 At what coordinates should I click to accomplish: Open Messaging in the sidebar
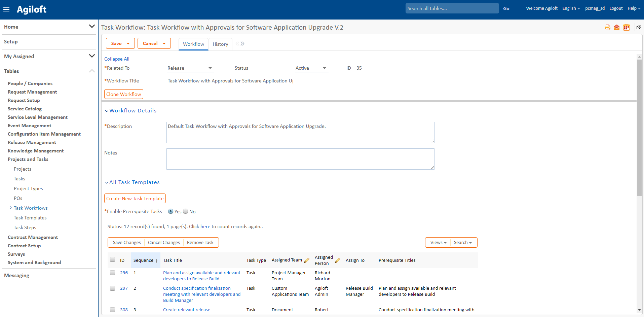17,276
